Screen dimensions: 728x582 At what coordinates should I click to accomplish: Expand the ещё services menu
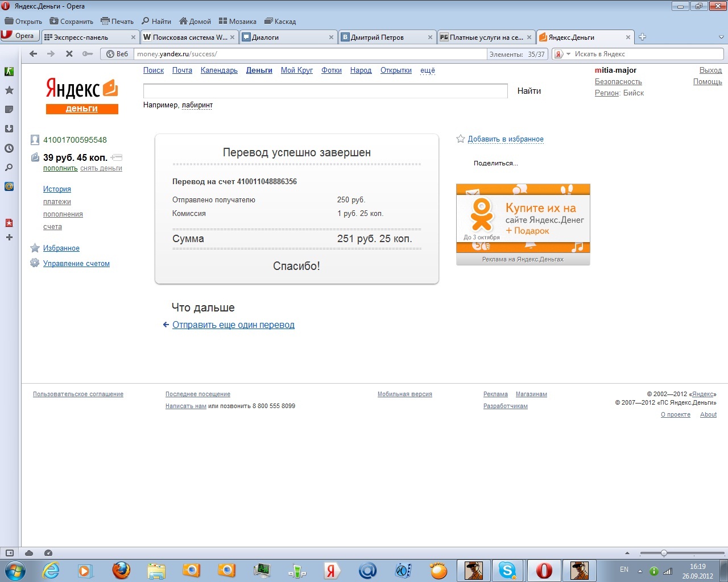[428, 70]
